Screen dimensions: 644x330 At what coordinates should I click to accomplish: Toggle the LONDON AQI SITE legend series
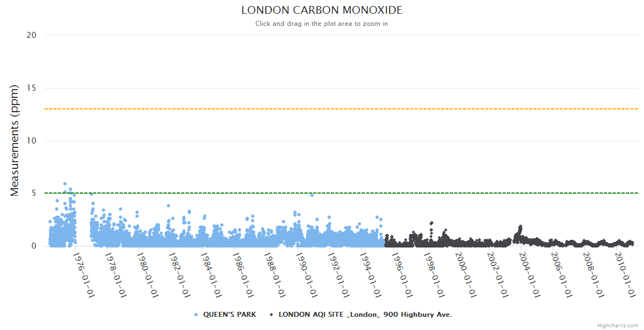coord(365,315)
